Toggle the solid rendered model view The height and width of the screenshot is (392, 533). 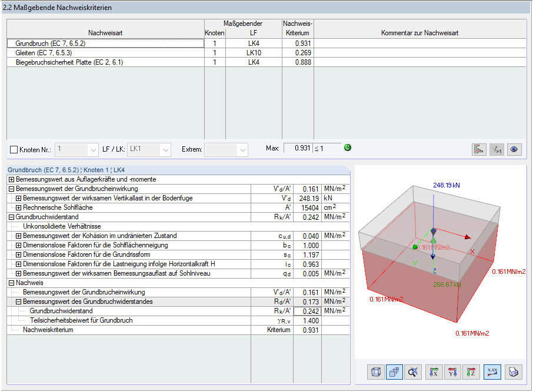click(394, 372)
